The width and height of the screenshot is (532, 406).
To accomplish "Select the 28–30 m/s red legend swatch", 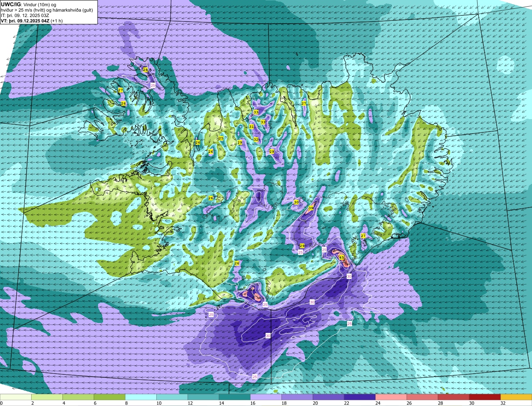I will [x=453, y=397].
